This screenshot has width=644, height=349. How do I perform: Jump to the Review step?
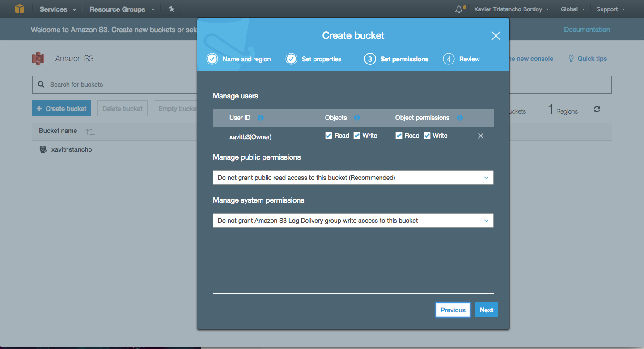coord(469,59)
